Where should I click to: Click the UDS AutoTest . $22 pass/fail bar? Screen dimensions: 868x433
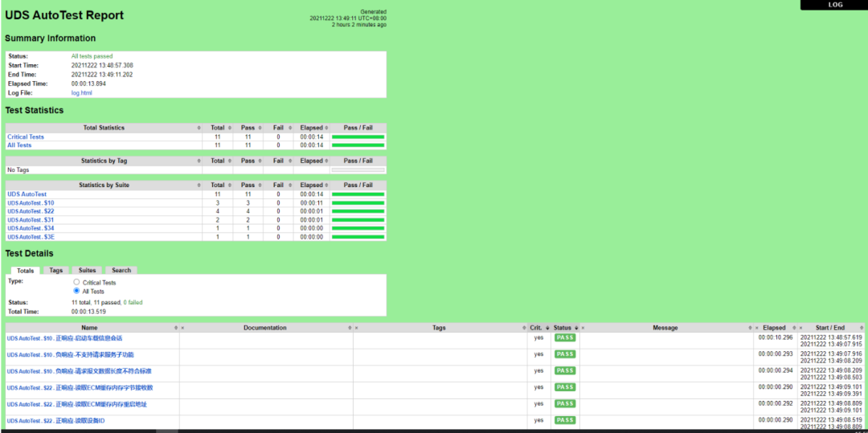pyautogui.click(x=358, y=211)
